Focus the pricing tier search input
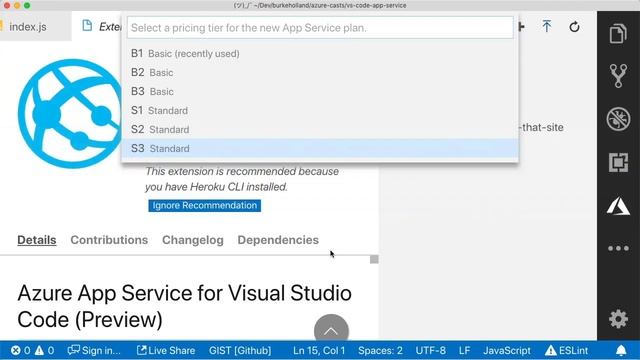This screenshot has height=360, width=640. click(320, 28)
